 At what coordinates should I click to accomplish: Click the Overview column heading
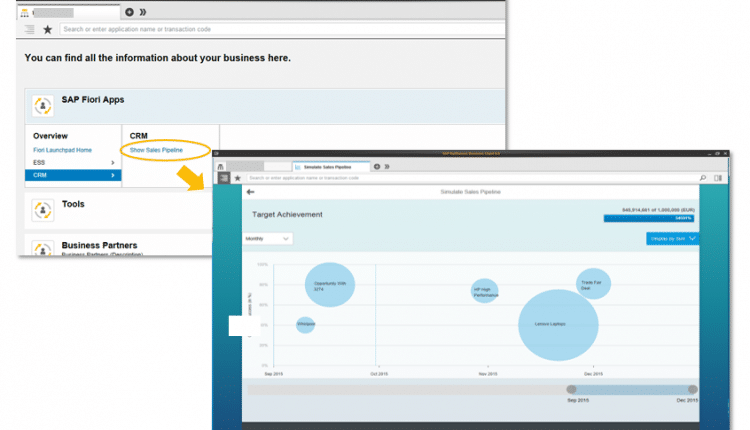pyautogui.click(x=50, y=136)
